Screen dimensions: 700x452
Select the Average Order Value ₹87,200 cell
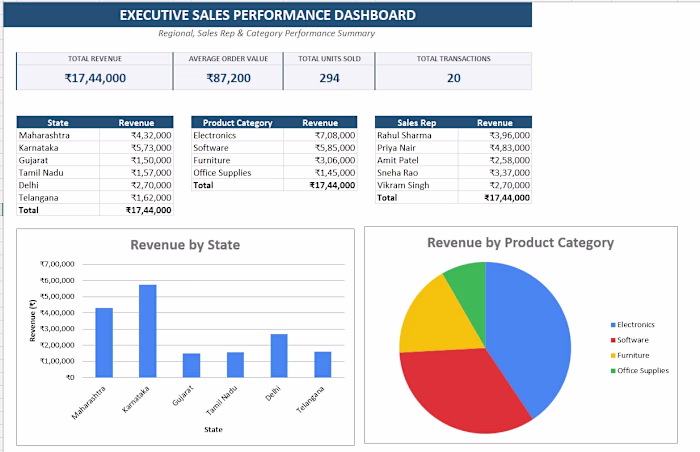[x=228, y=78]
